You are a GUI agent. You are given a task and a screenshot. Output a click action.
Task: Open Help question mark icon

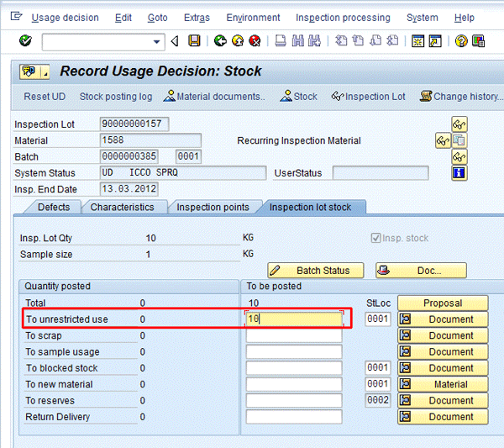461,41
